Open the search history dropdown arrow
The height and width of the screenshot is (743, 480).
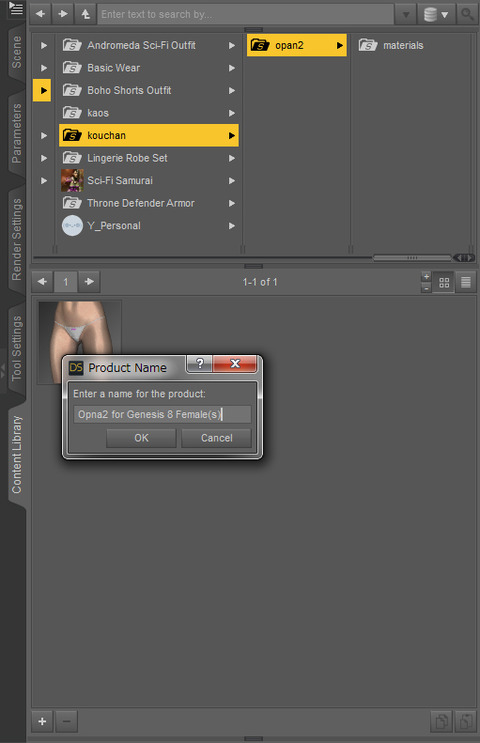click(406, 15)
